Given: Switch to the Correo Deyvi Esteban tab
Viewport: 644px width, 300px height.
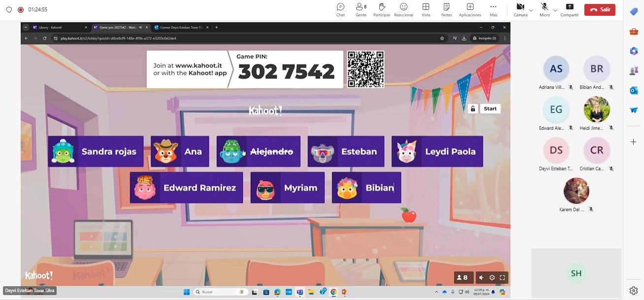Looking at the screenshot, I should coord(180,28).
